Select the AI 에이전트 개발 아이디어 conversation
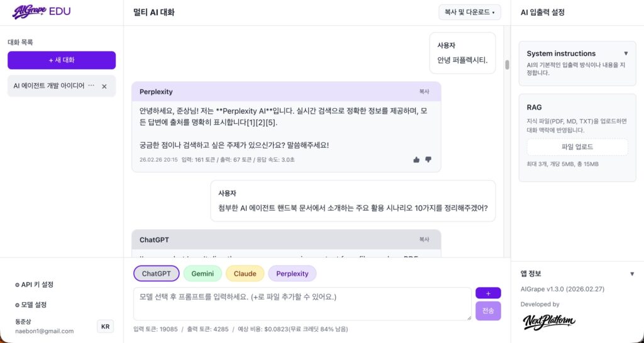Screen dimensions: 644x343 (49, 86)
